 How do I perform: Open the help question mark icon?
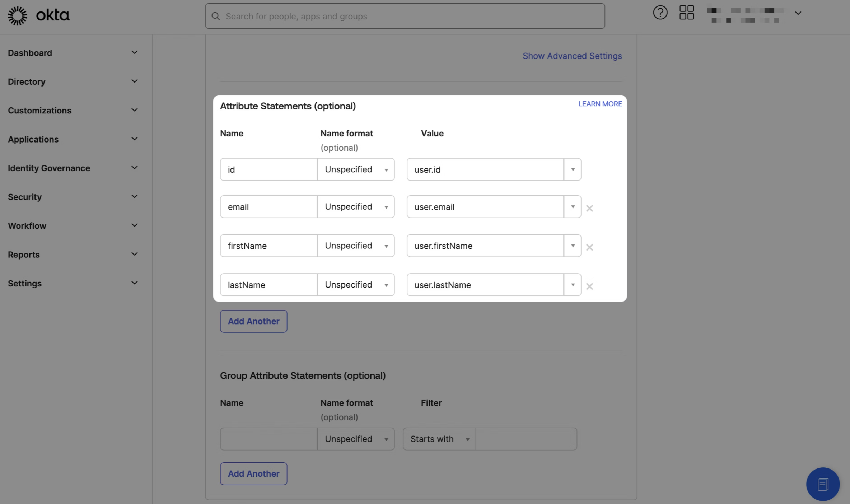[660, 13]
